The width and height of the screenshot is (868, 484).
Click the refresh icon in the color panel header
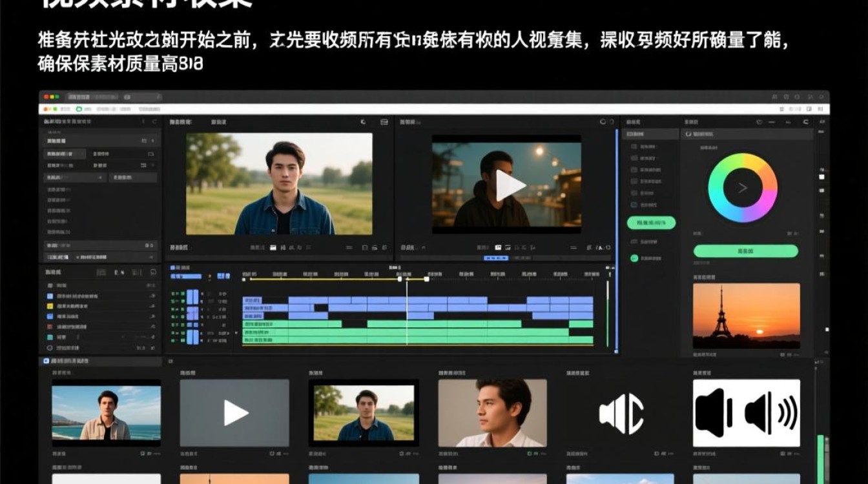(x=805, y=121)
